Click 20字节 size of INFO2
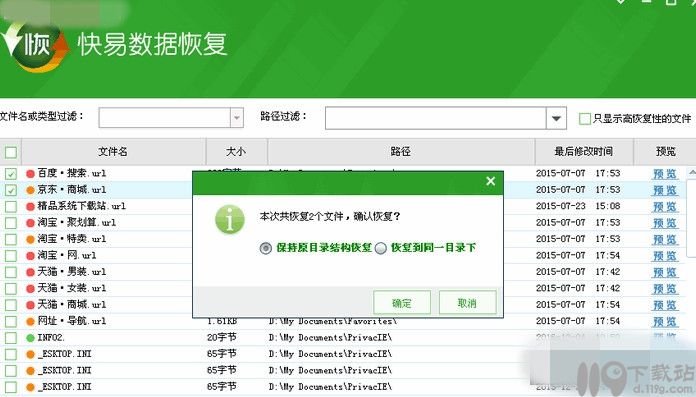Image resolution: width=696 pixels, height=397 pixels. pyautogui.click(x=221, y=338)
